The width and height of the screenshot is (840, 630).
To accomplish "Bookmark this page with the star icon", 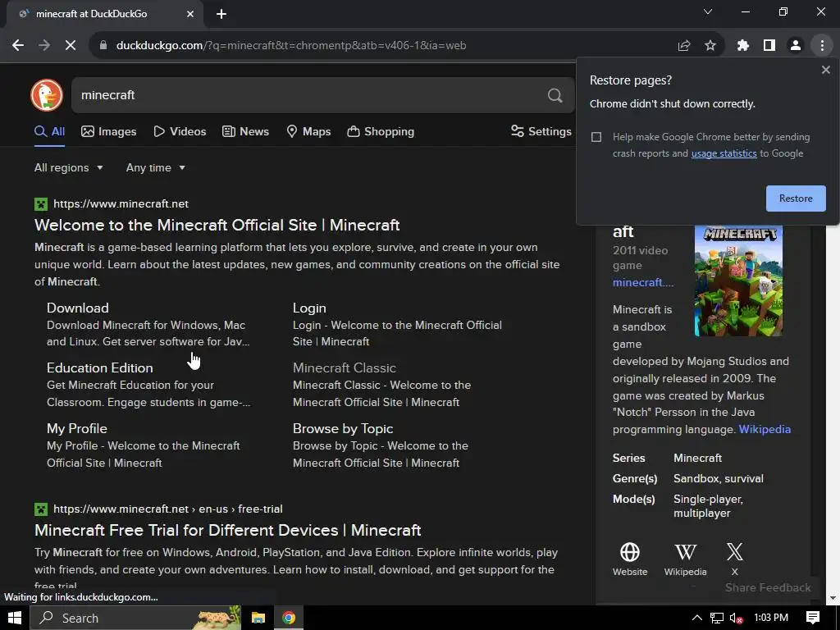I will [710, 46].
